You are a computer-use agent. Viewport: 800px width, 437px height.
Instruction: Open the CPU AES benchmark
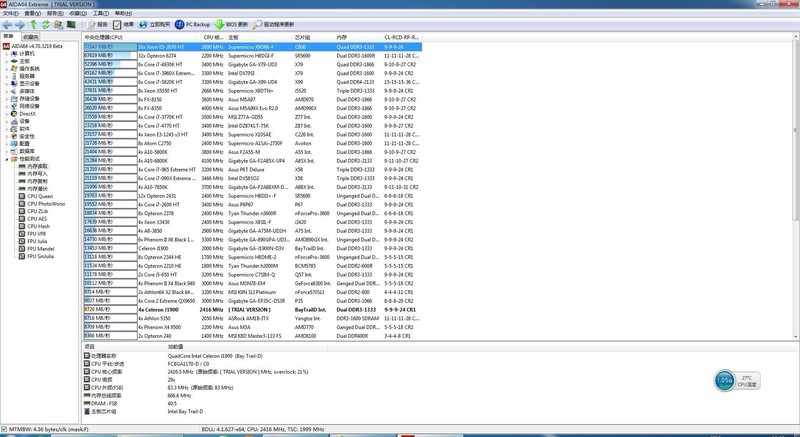[33, 219]
